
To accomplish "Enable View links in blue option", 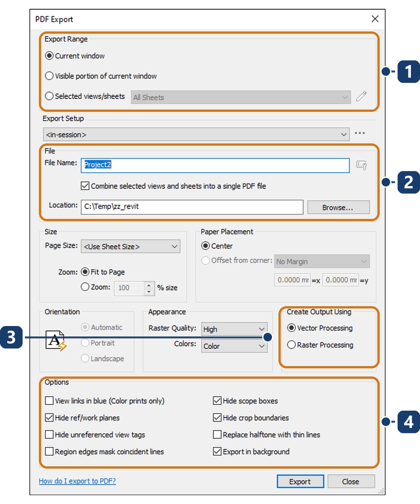I will point(49,401).
